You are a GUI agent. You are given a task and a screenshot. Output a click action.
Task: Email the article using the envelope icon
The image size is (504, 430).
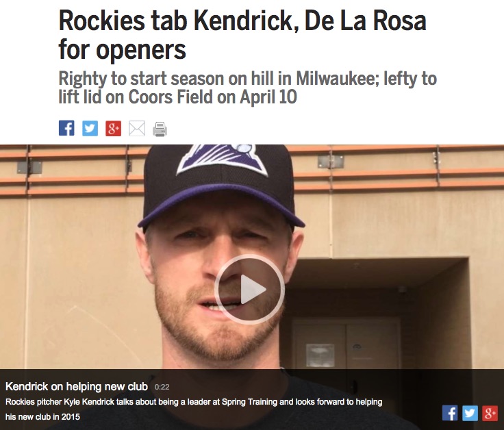pyautogui.click(x=137, y=128)
